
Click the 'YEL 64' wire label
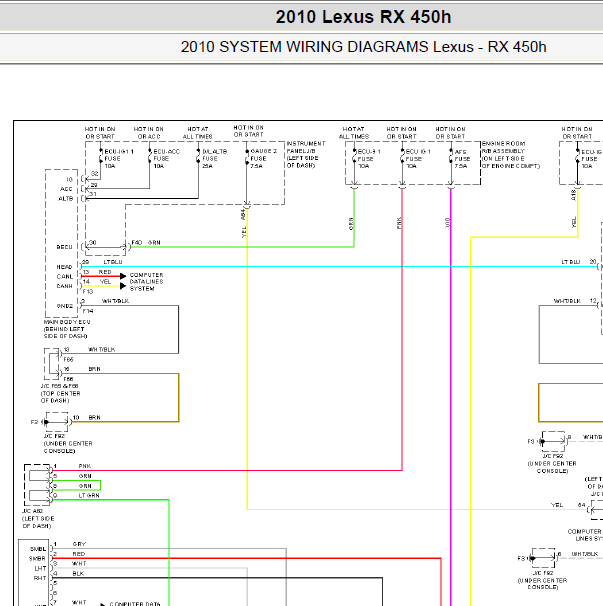click(568, 505)
